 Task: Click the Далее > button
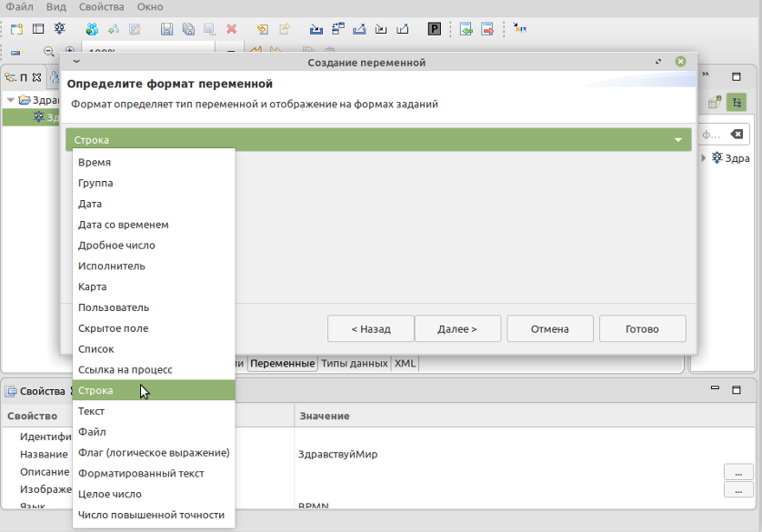[x=457, y=329]
